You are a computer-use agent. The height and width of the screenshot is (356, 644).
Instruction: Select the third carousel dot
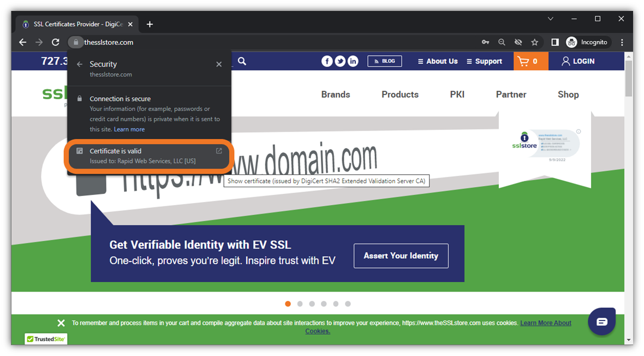pos(312,304)
